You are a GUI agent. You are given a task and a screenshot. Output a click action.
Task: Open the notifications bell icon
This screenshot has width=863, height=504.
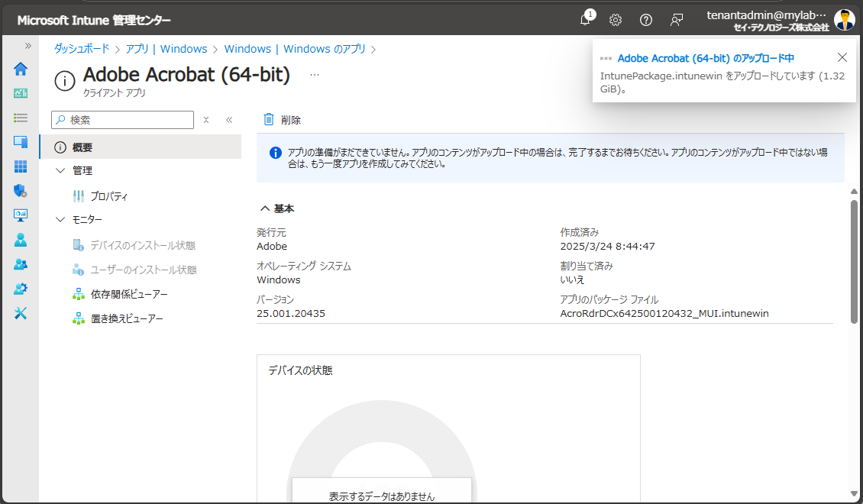tap(584, 20)
